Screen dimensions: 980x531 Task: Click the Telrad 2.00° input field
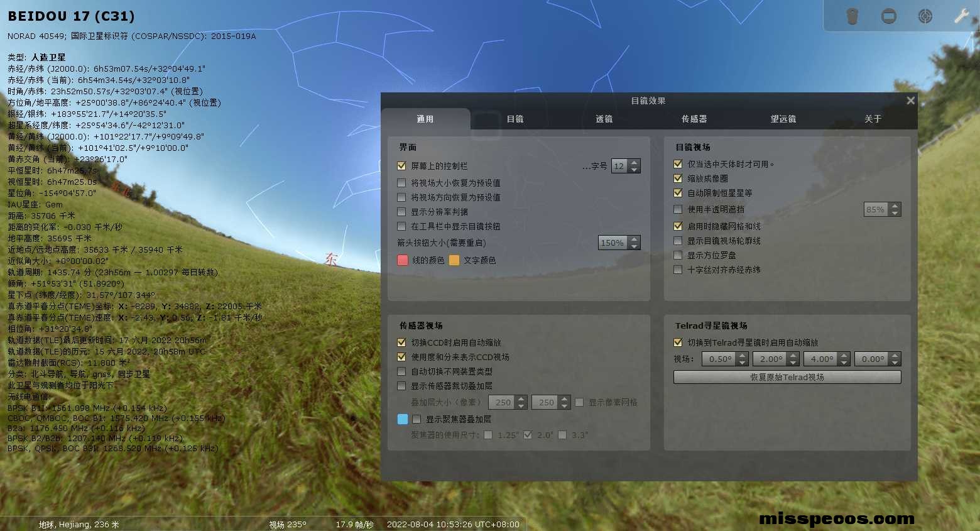coord(771,359)
